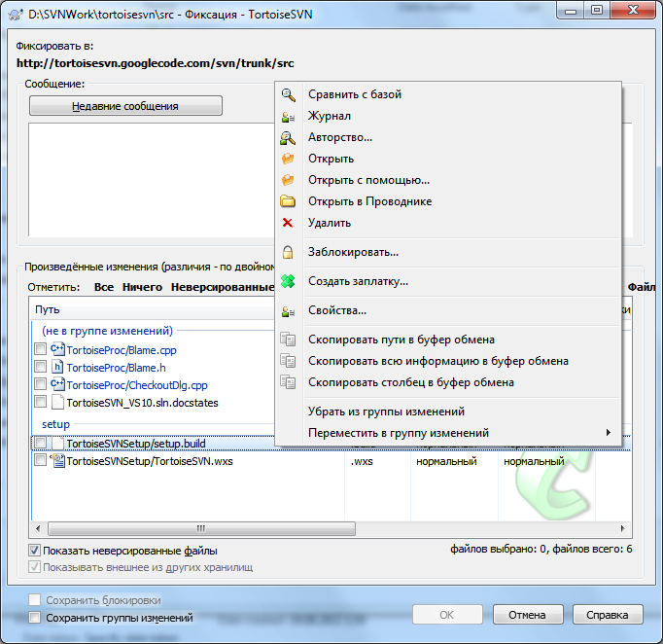Screen dimensions: 663x644
Task: Click the red X Удалить icon
Action: click(x=288, y=223)
